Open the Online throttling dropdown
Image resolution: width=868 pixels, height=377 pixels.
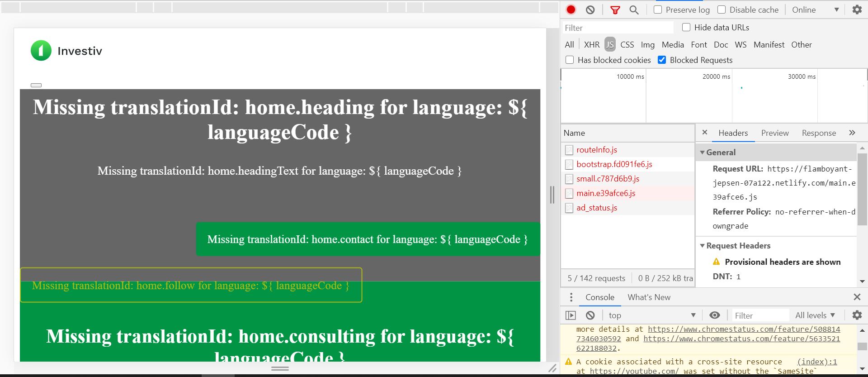click(x=816, y=10)
